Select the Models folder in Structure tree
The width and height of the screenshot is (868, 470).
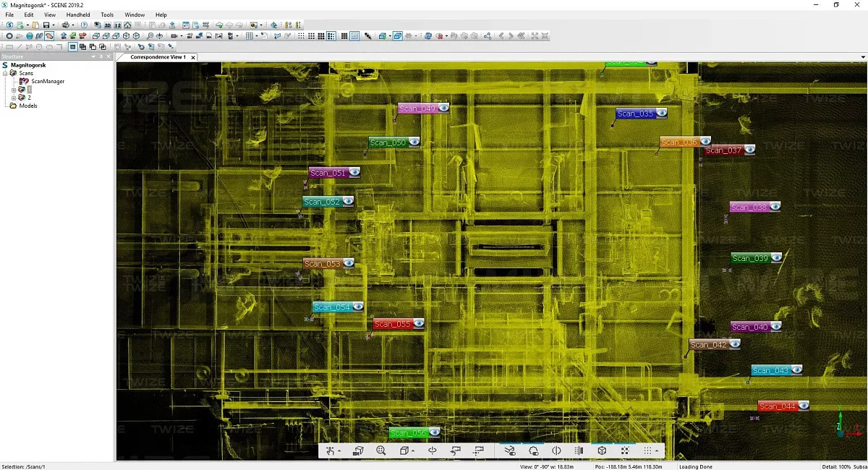[27, 106]
